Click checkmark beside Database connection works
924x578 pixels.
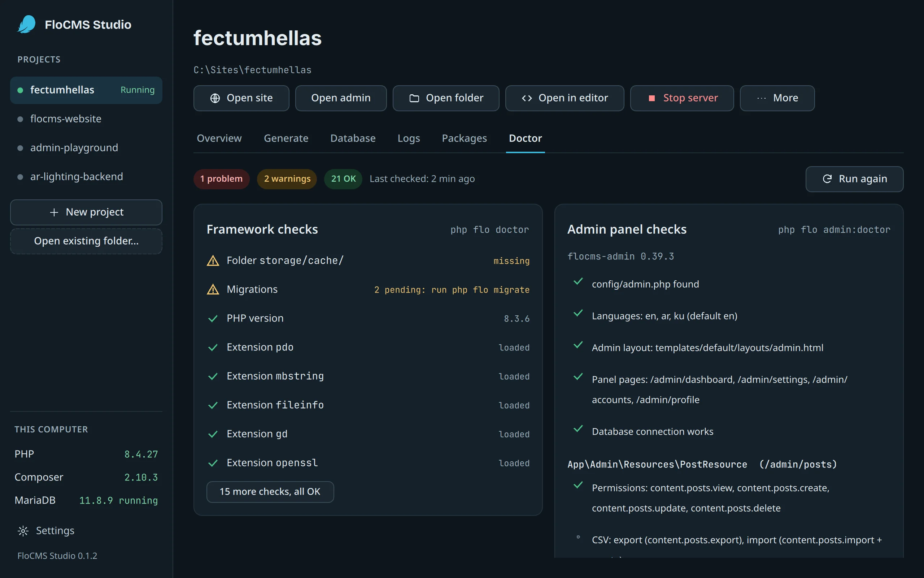(x=578, y=428)
